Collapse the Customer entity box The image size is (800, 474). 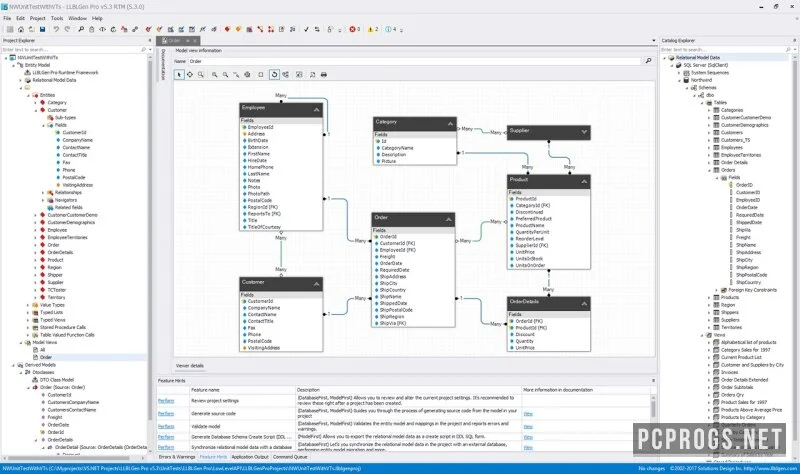(317, 284)
